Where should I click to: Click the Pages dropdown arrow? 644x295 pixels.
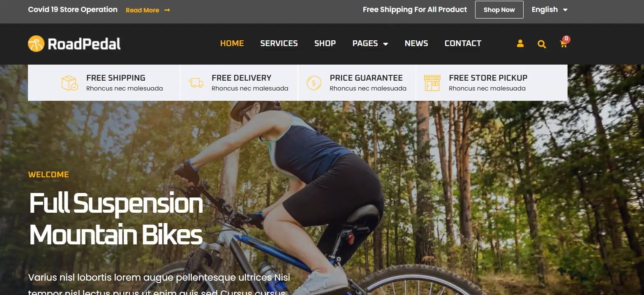click(385, 44)
